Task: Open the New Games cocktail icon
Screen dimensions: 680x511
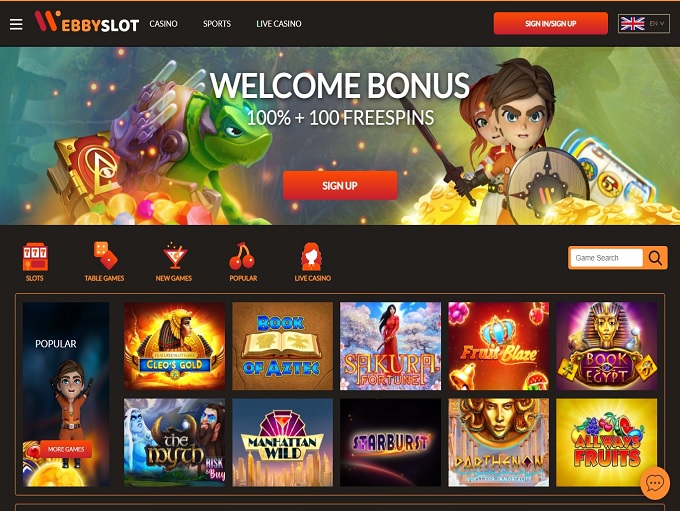Action: coord(174,256)
